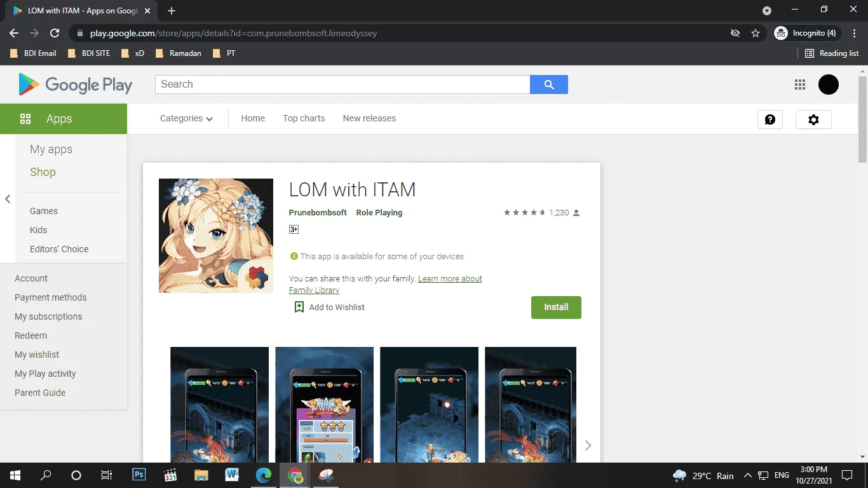Viewport: 868px width, 488px height.
Task: Show hidden system tray icons
Action: 748,475
